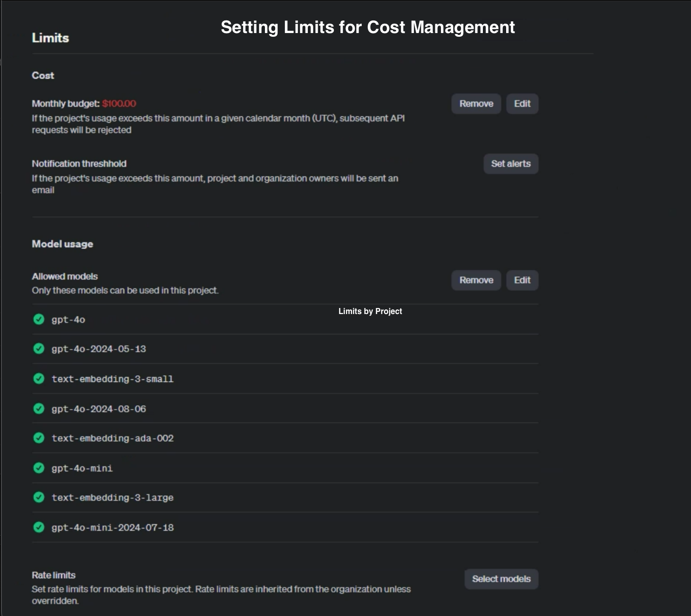Edit the monthly budget amount

click(x=522, y=104)
